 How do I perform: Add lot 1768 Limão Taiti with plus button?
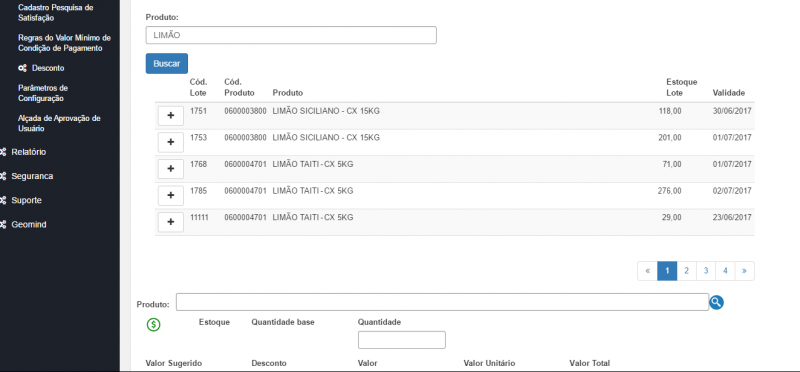170,169
